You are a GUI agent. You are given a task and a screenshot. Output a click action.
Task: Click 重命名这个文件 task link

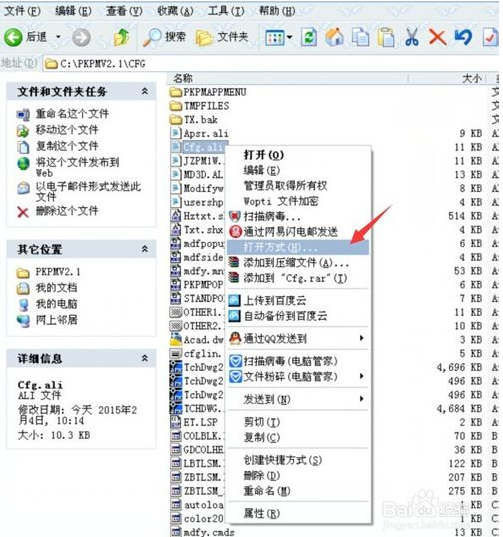point(72,114)
